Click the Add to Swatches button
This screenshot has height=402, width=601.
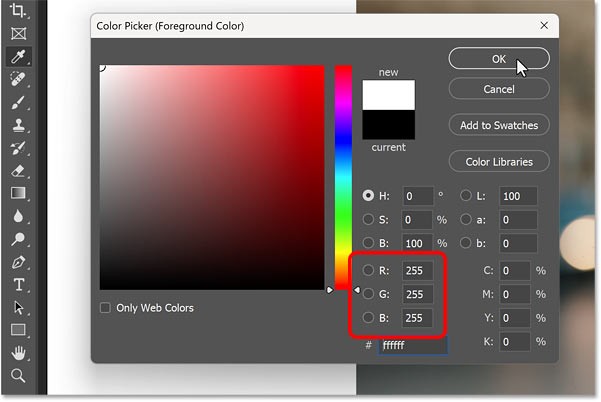click(x=499, y=125)
